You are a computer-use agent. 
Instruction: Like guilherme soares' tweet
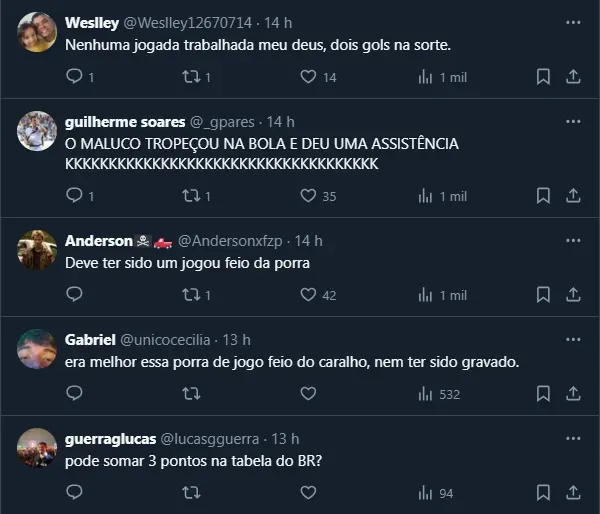pos(308,196)
